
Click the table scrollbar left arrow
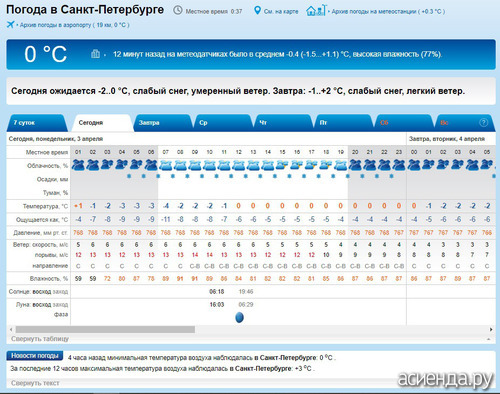[x=11, y=329]
